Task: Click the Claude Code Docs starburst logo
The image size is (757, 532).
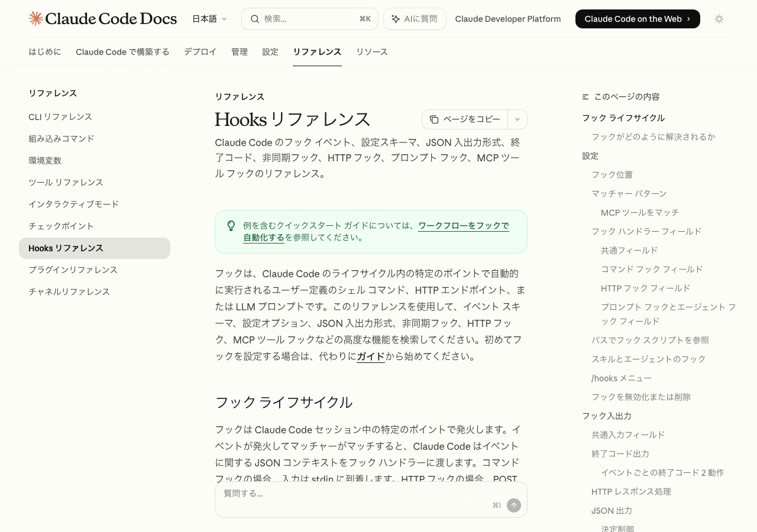Action: coord(36,19)
